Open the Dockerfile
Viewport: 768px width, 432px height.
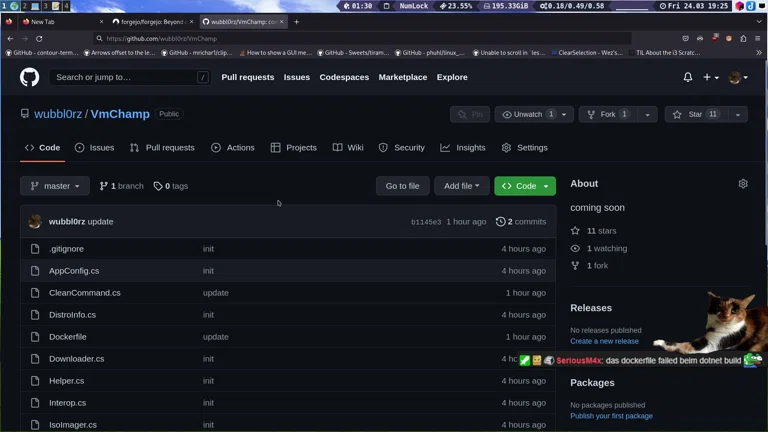[68, 336]
